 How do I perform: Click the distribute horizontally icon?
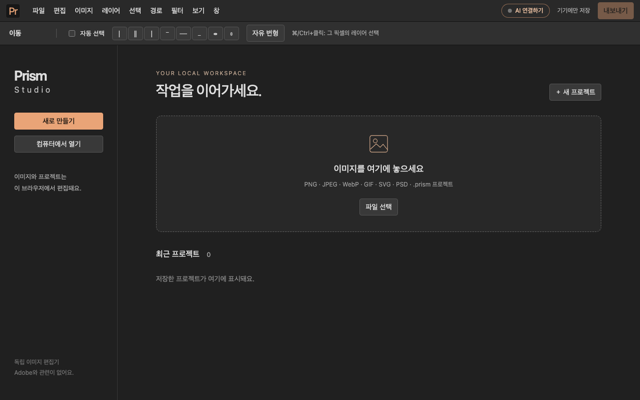click(x=216, y=33)
